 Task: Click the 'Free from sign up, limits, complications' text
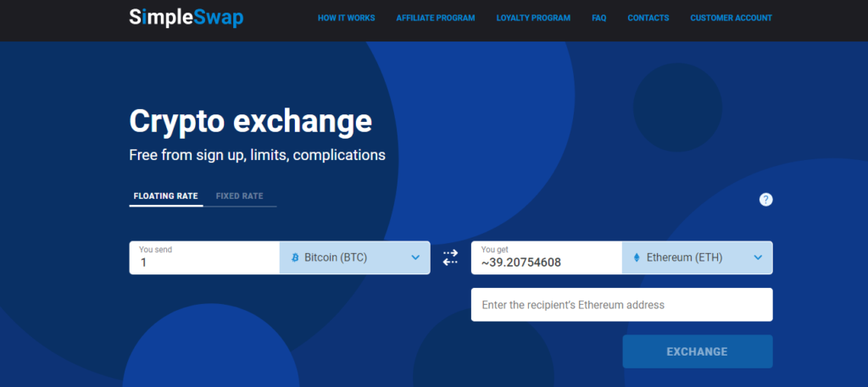(258, 155)
